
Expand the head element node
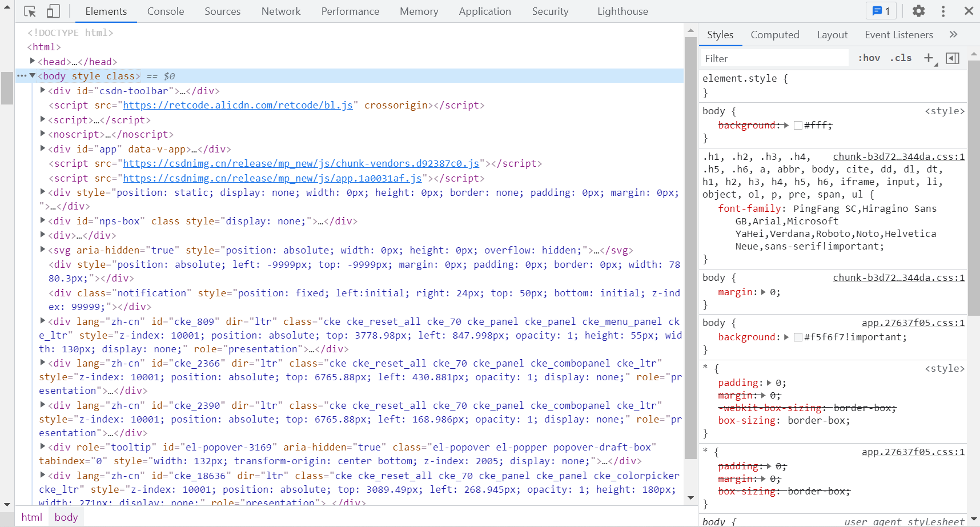[33, 61]
